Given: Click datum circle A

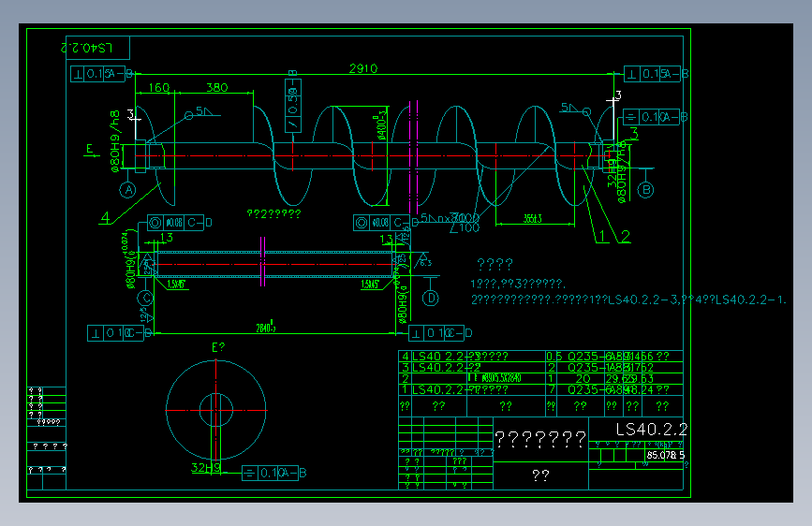Looking at the screenshot, I should (x=128, y=190).
